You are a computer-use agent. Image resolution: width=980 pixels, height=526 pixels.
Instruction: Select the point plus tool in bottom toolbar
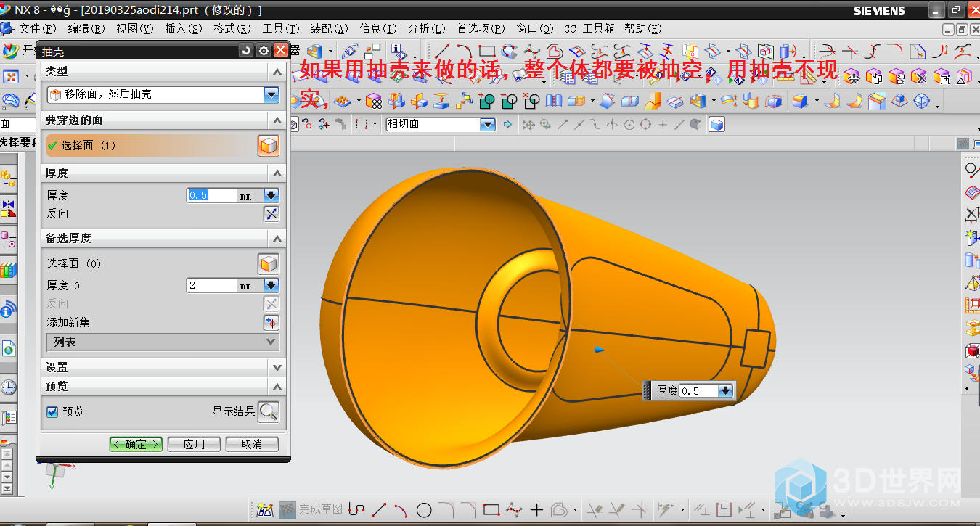click(536, 510)
